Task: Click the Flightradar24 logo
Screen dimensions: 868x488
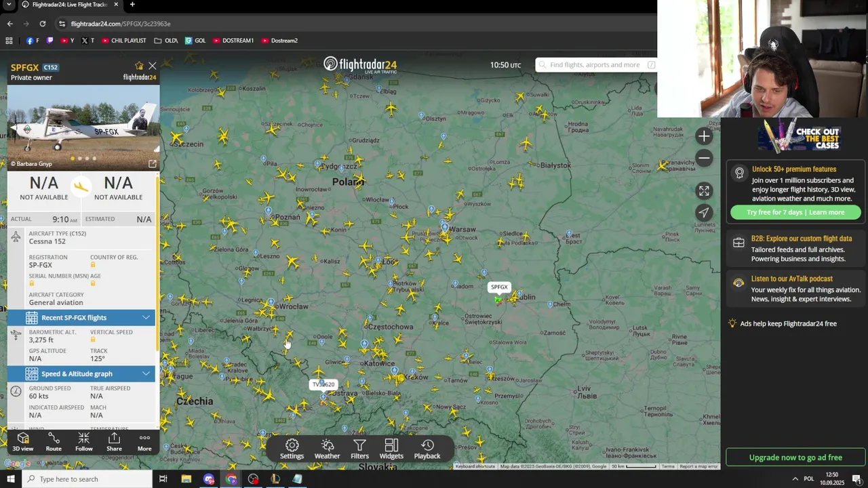Action: click(360, 64)
